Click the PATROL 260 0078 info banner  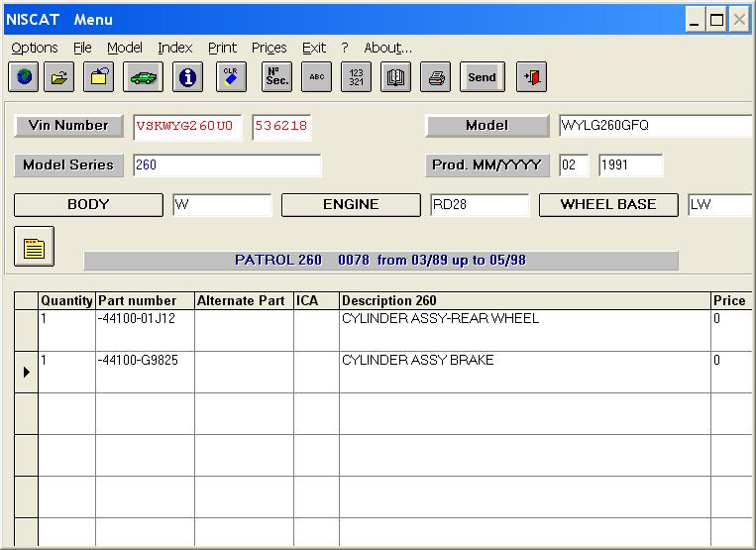[380, 261]
